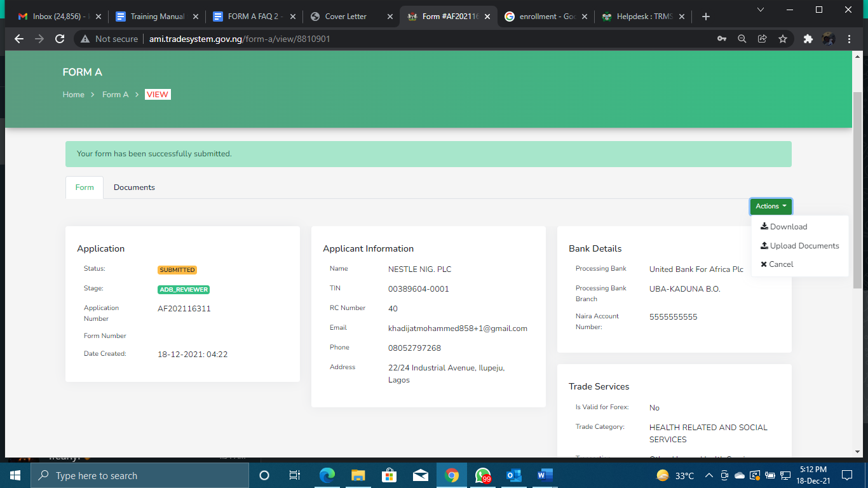Click the page vertical scrollbar

coord(857,191)
